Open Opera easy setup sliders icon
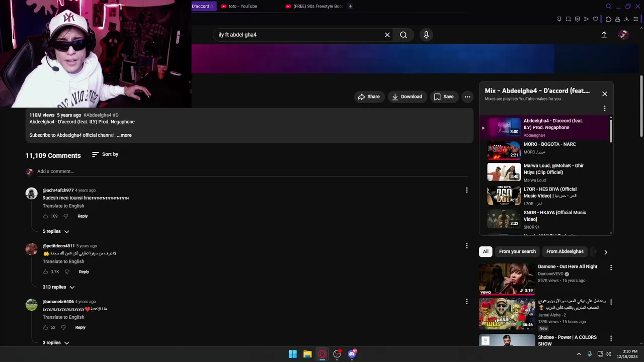Image resolution: width=644 pixels, height=362 pixels. 635,19
